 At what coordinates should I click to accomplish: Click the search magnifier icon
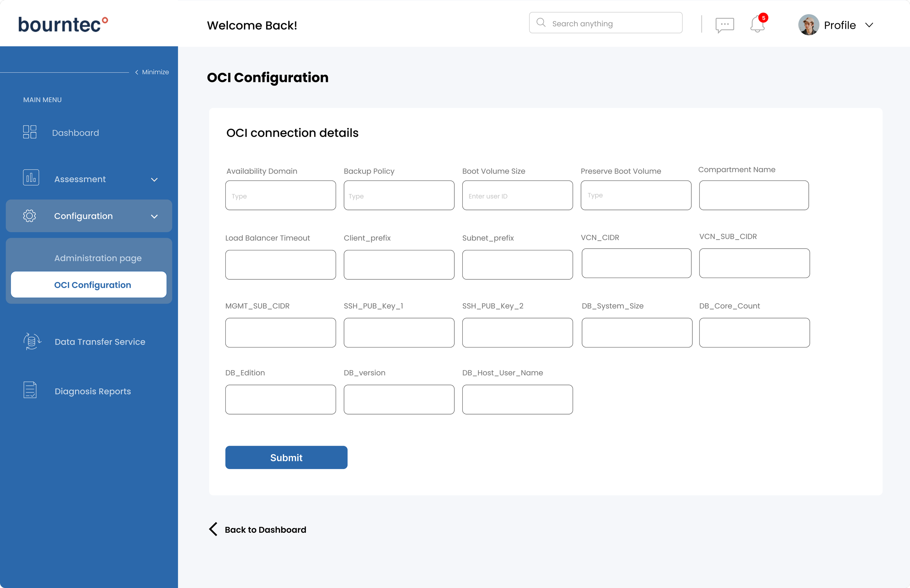tap(541, 23)
